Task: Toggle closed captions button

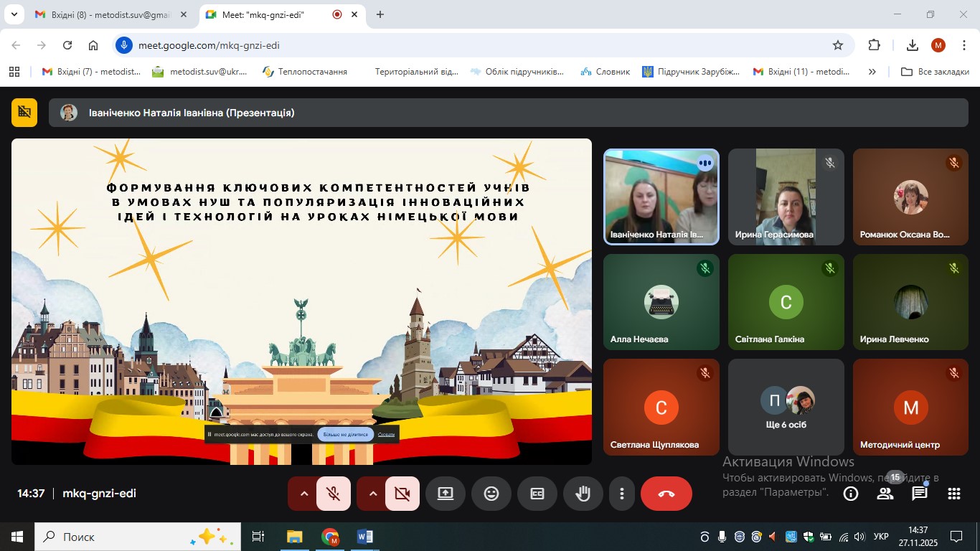Action: click(537, 494)
